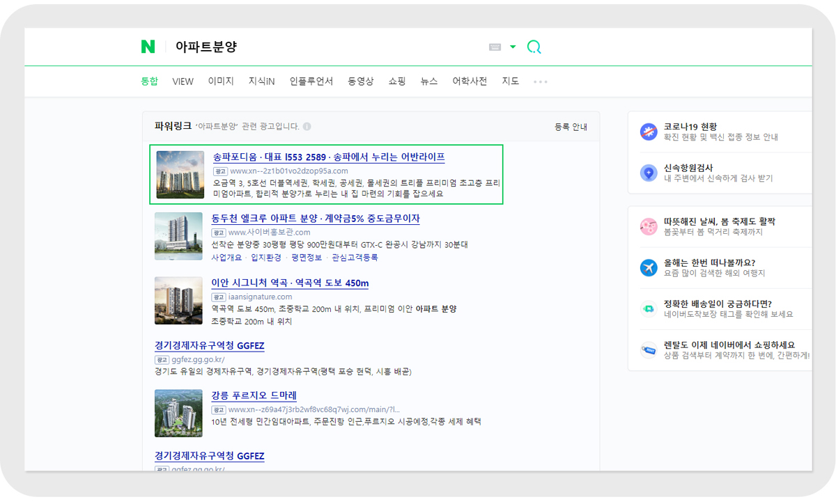Image resolution: width=836 pixels, height=504 pixels.
Task: Click the blue airplane travel icon
Action: point(649,268)
